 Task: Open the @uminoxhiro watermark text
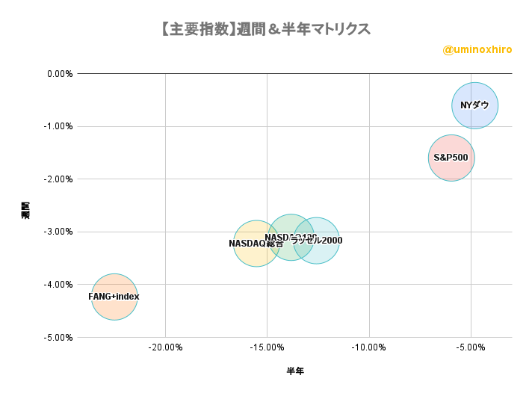coord(477,49)
